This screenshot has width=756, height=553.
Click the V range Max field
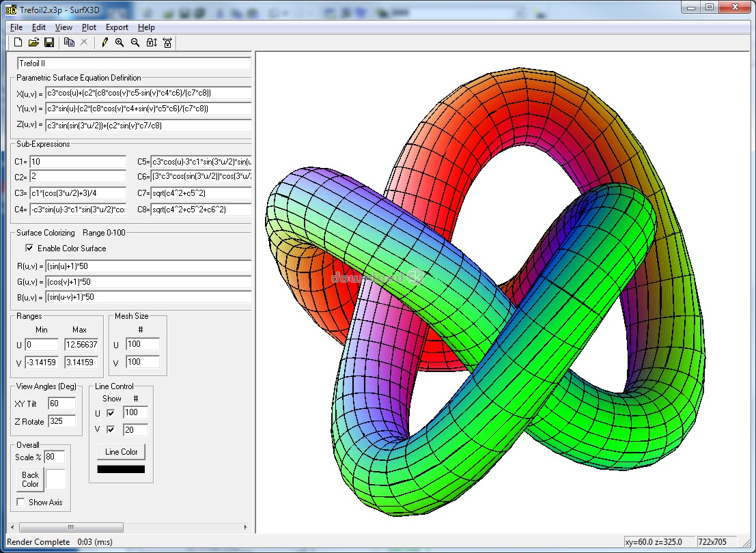pos(81,362)
